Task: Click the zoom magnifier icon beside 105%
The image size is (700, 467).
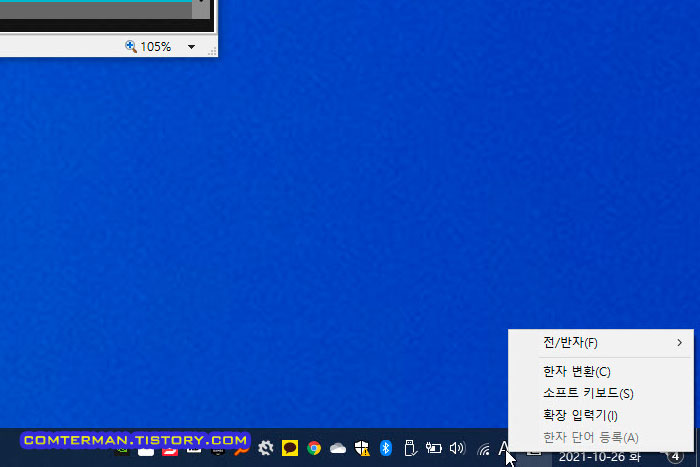Action: pos(131,46)
